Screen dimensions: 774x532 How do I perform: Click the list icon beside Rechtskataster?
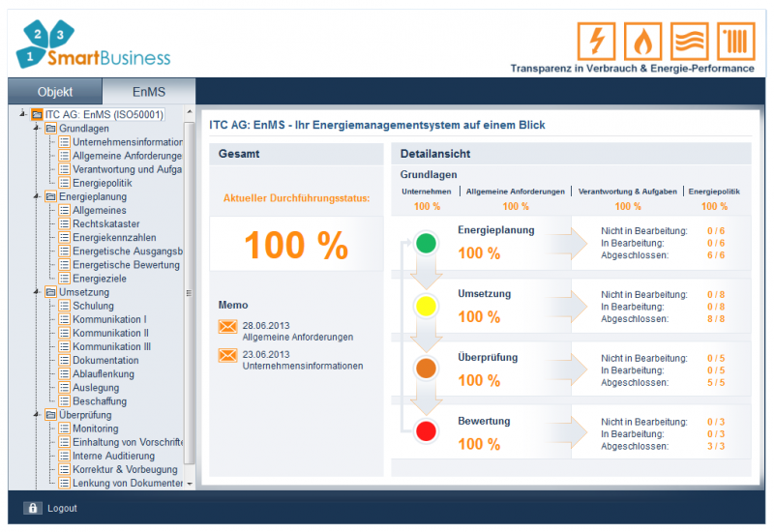[64, 223]
